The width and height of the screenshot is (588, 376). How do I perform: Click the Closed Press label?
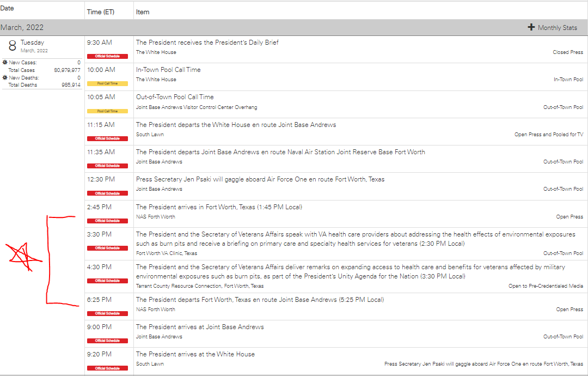pos(567,52)
